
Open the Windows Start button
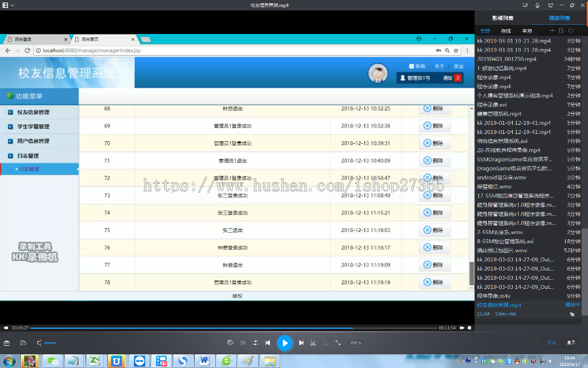point(9,361)
